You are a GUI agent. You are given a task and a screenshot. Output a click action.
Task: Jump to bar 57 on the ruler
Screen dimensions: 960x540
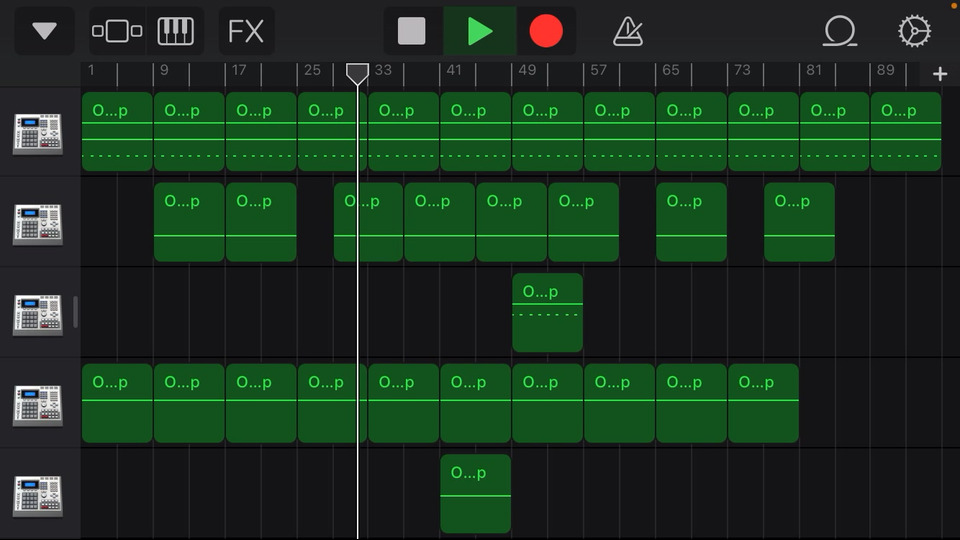[x=598, y=70]
